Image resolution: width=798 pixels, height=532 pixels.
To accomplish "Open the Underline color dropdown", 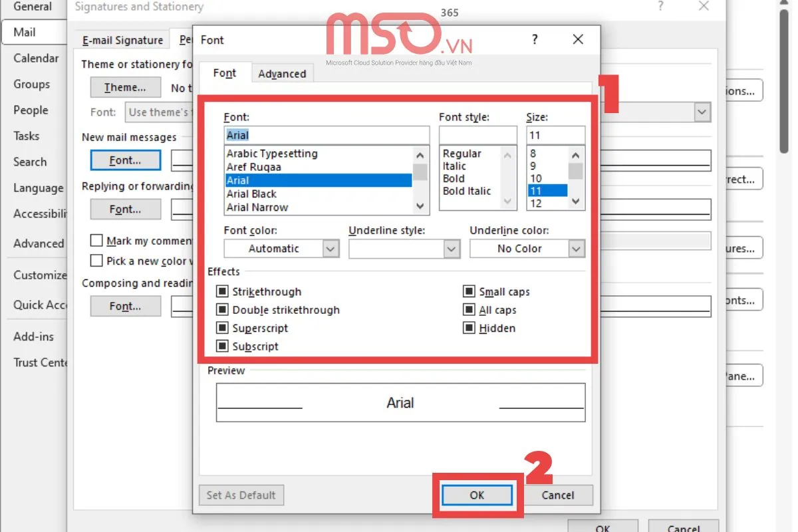I will (x=576, y=249).
